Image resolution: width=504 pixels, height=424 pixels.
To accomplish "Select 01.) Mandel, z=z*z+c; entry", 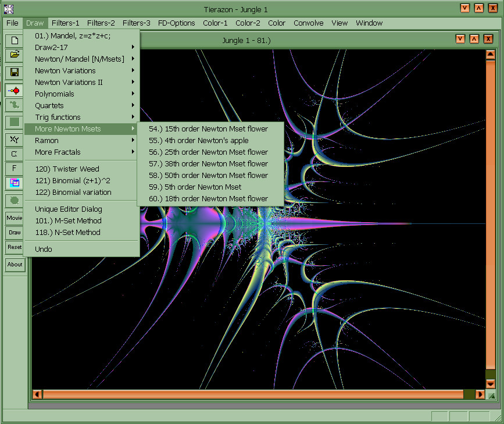I will pyautogui.click(x=81, y=35).
